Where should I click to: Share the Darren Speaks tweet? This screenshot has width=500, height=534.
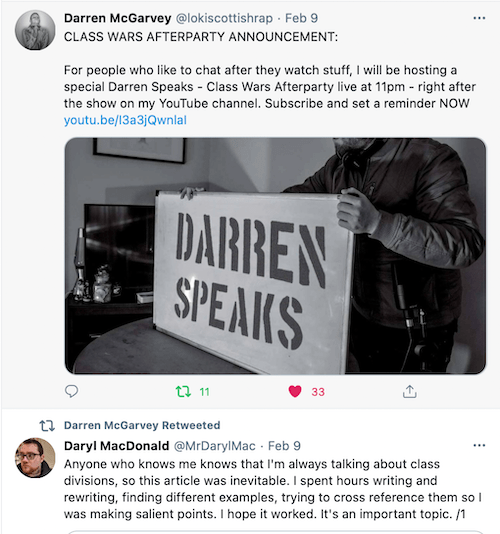409,391
